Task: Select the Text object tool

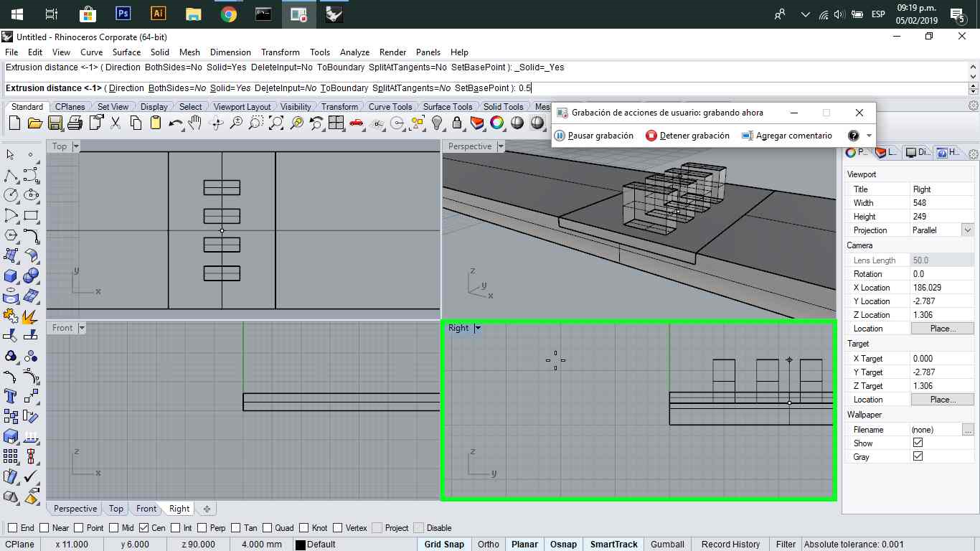Action: (11, 396)
